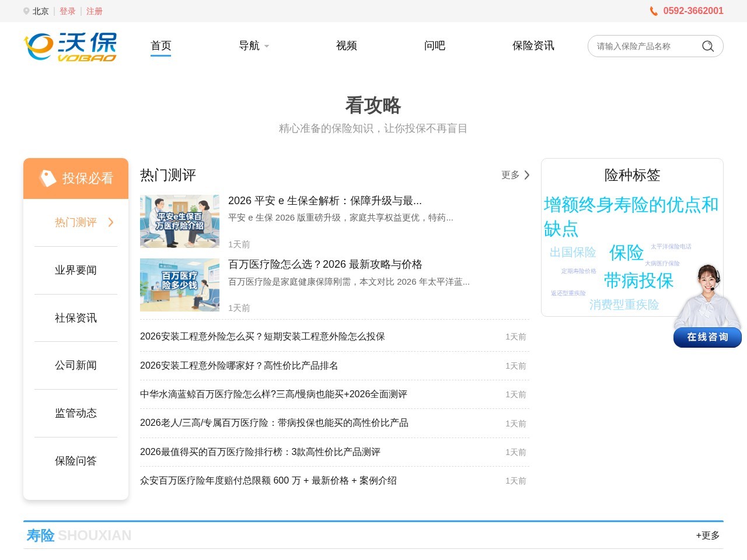Click the 大病医疗保险 tag
This screenshot has width=747, height=560.
[x=662, y=264]
